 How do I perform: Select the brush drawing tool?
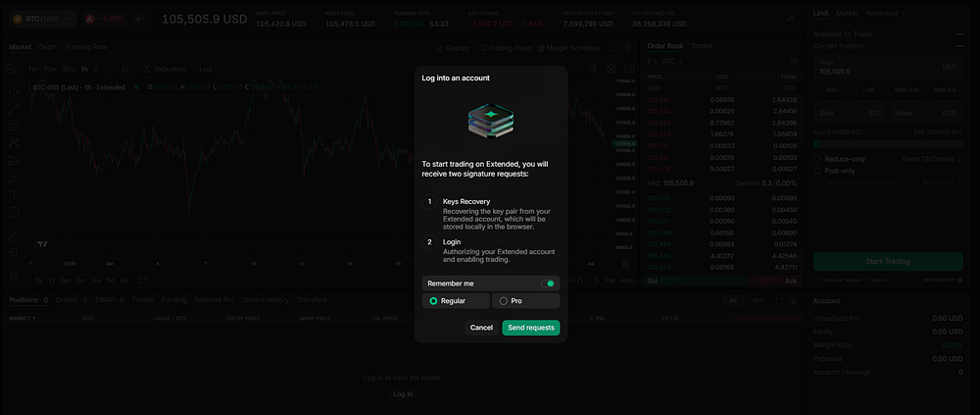click(14, 178)
